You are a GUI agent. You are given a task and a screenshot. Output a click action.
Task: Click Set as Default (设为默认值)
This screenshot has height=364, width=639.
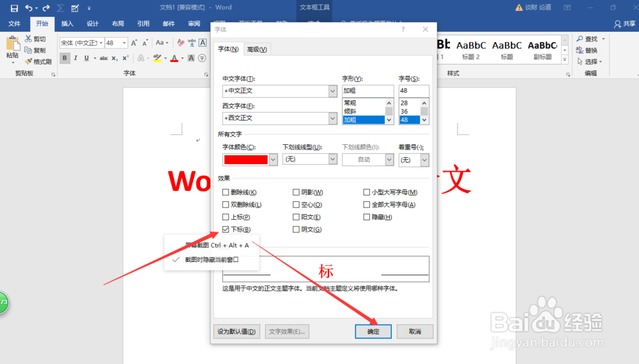[236, 331]
